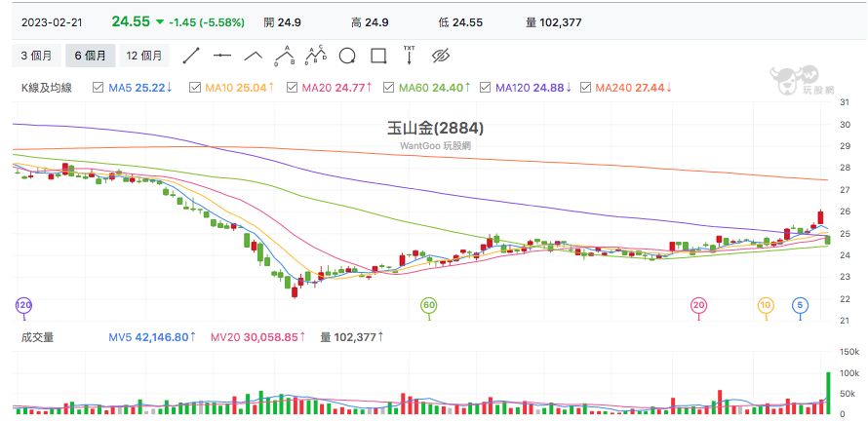Click the high price 高 24.9
This screenshot has height=423, width=868.
[x=370, y=22]
